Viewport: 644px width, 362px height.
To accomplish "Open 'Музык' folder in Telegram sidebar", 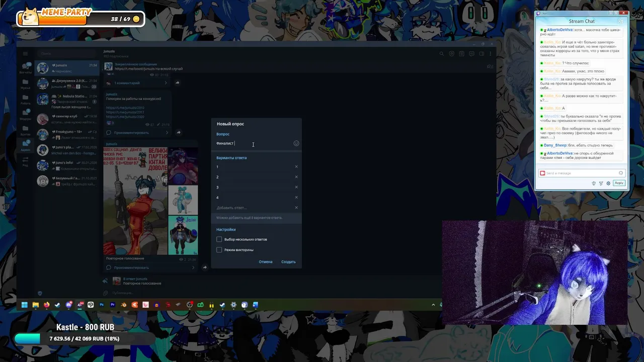I will 25,84.
